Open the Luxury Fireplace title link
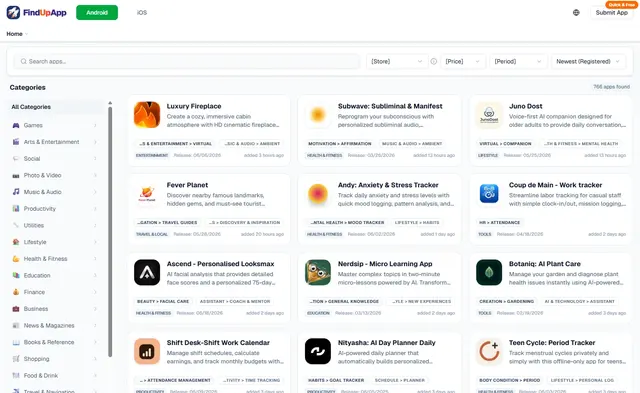Screen dimensions: 640x393 click(x=194, y=106)
